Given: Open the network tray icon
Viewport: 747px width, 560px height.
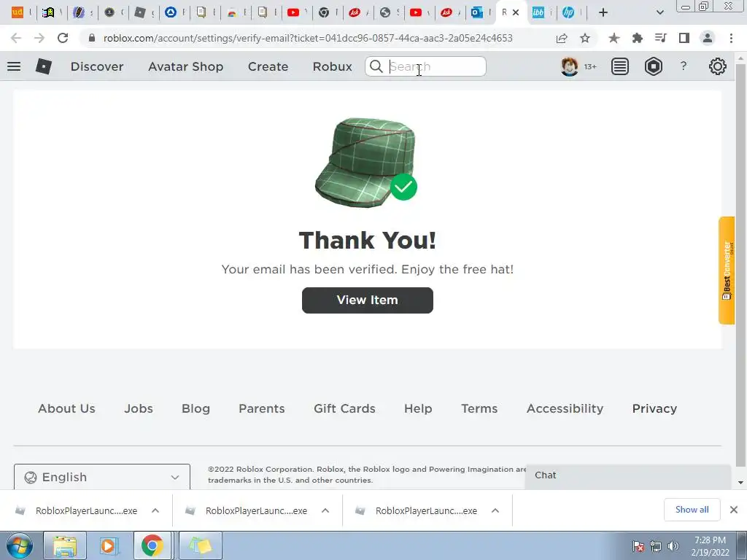Looking at the screenshot, I should tap(656, 546).
